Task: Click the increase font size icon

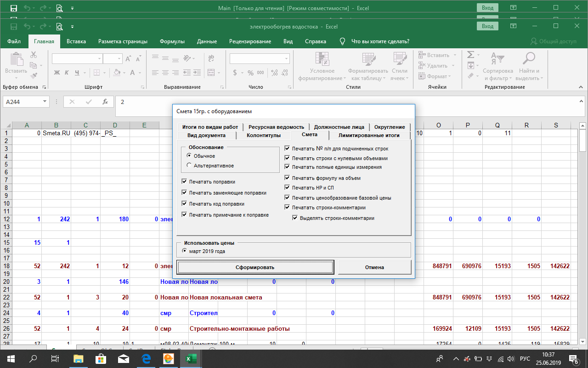Action: point(129,59)
